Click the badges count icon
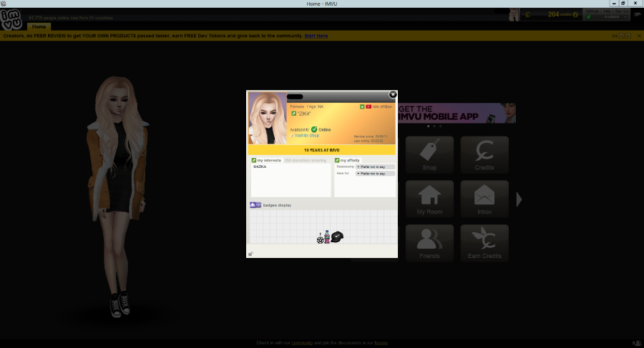The height and width of the screenshot is (348, 644). coord(255,205)
